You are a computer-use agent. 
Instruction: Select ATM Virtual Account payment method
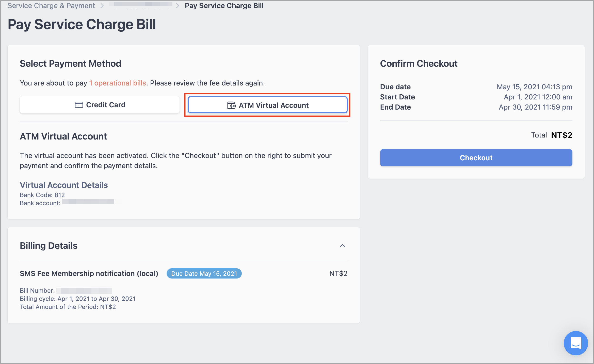click(x=267, y=105)
